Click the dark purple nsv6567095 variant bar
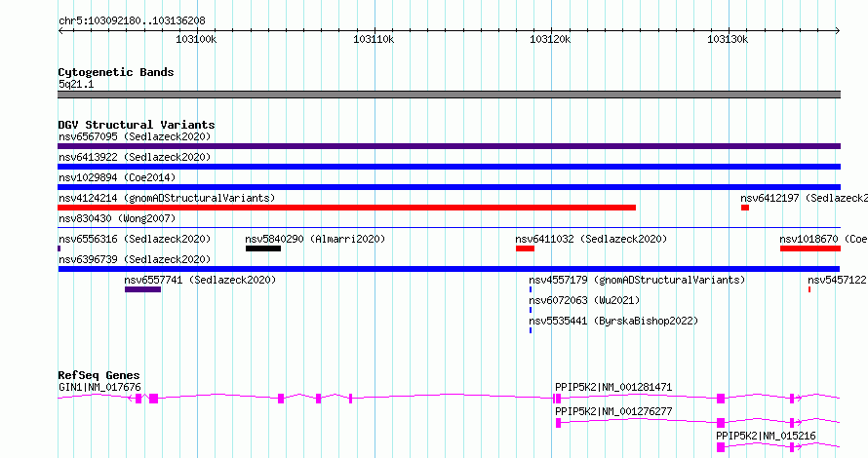This screenshot has width=868, height=458. (x=449, y=146)
